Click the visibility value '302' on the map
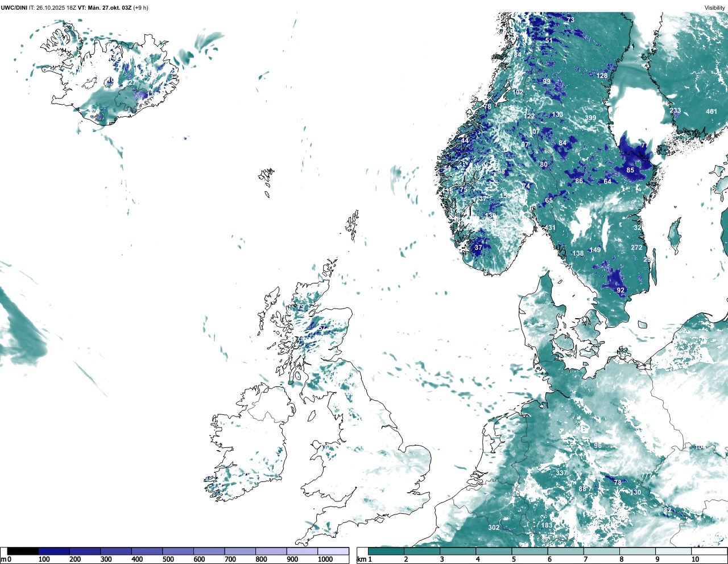The width and height of the screenshot is (728, 564). click(x=494, y=528)
